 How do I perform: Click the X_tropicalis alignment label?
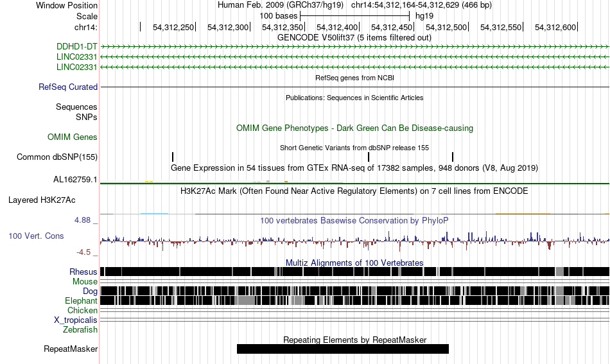pos(76,320)
